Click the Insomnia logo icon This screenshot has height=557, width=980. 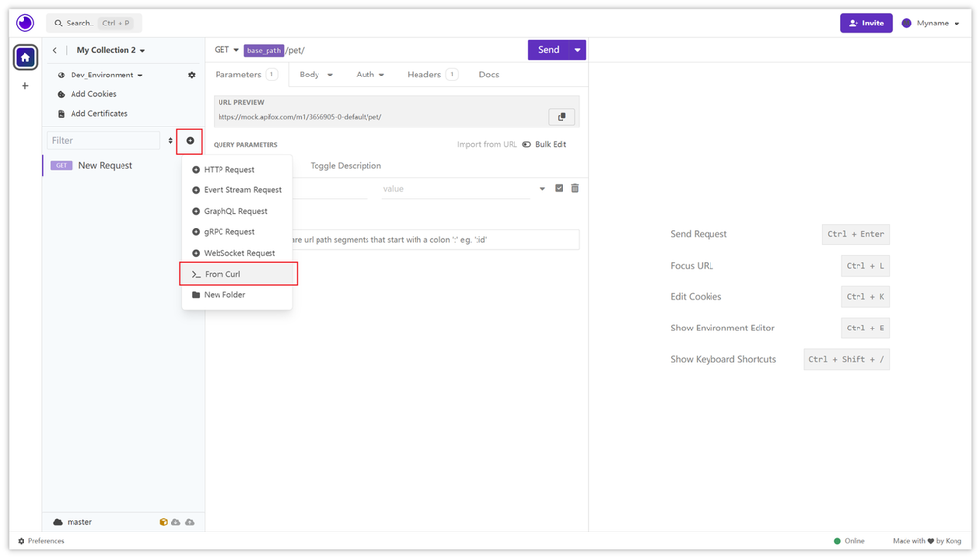tap(25, 24)
